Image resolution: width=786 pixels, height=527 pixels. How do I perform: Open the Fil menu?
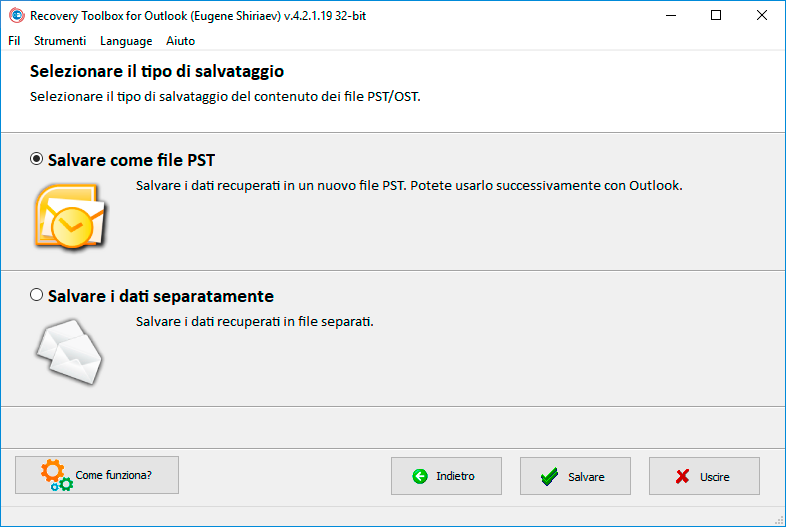(x=14, y=41)
